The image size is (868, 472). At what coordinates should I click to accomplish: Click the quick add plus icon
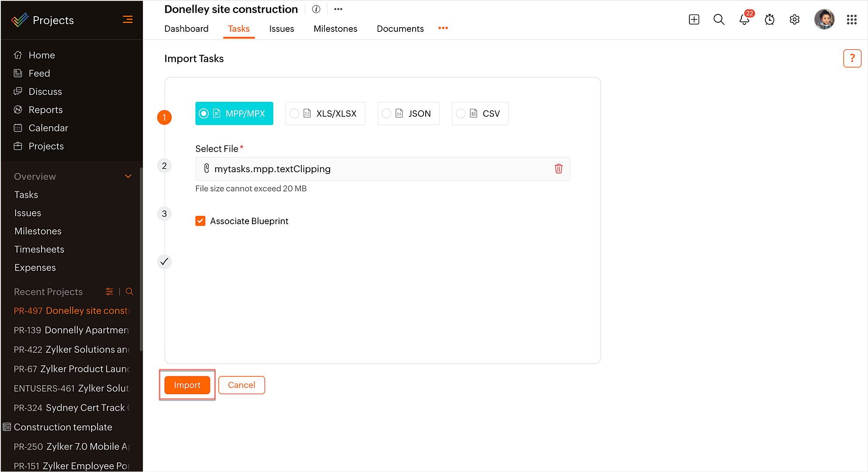pos(694,20)
